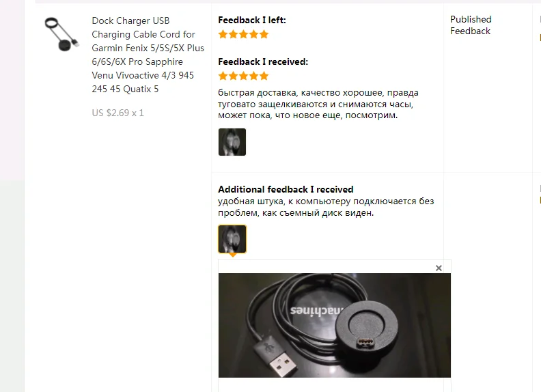Click additional review text starting with удобная штука
The width and height of the screenshot is (541, 392).
[x=326, y=207]
